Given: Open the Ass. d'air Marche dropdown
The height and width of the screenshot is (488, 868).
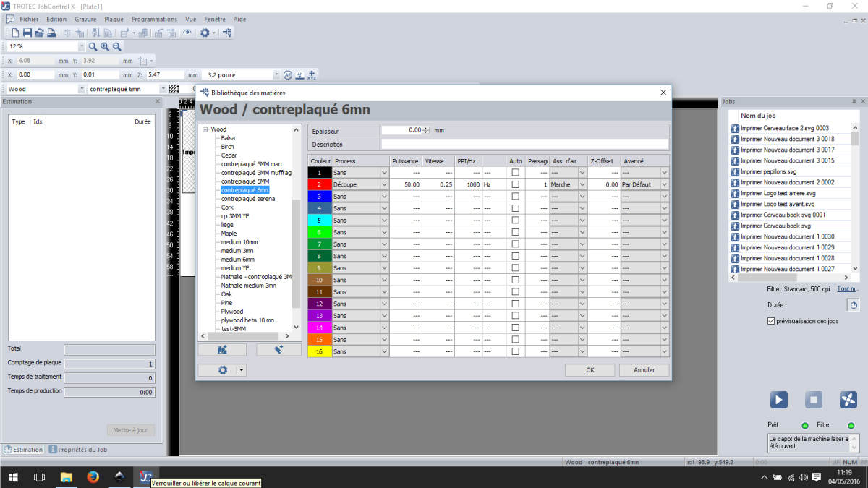Looking at the screenshot, I should click(x=582, y=184).
